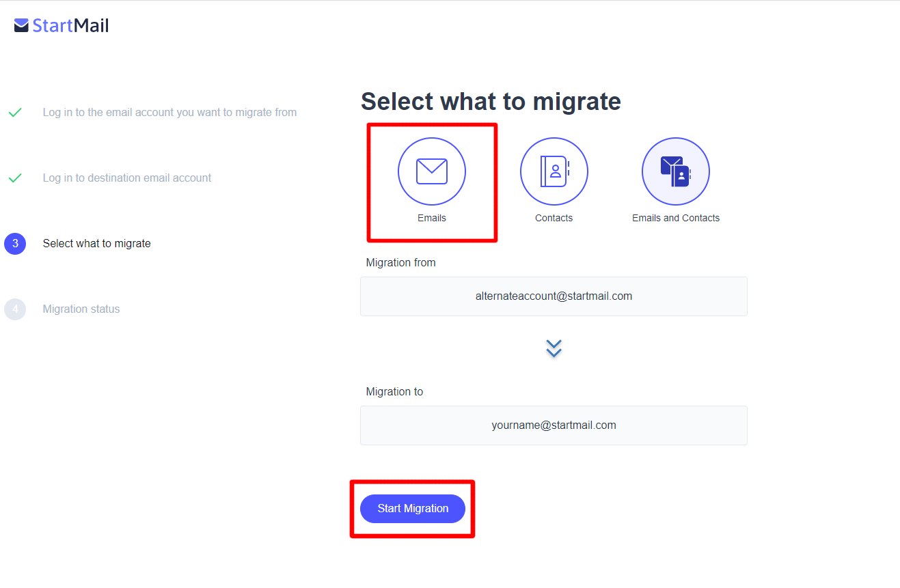This screenshot has height=588, width=900.
Task: Click the 'Emails' option label
Action: (431, 218)
